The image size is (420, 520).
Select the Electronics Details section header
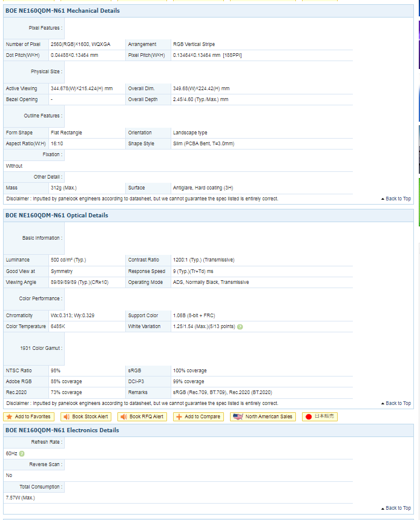pos(209,430)
